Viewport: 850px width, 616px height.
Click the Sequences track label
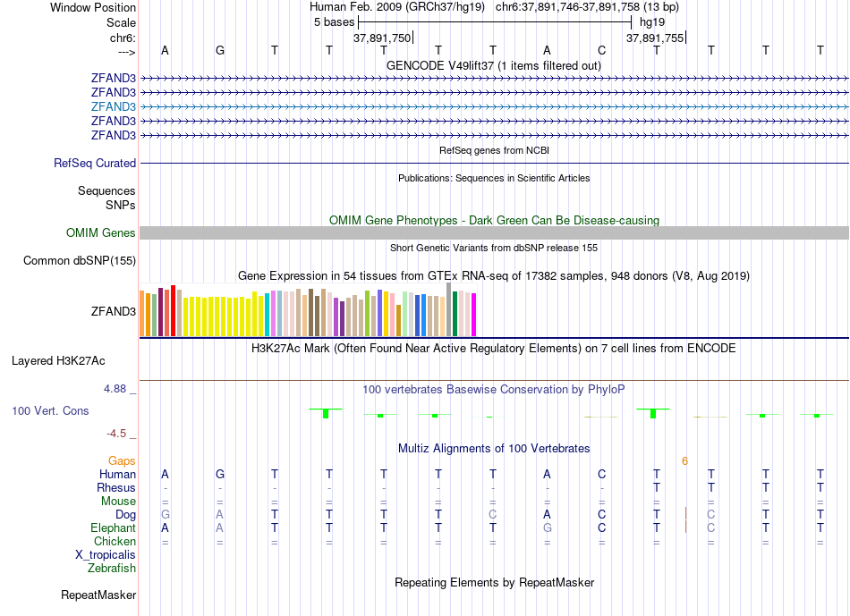(x=106, y=190)
